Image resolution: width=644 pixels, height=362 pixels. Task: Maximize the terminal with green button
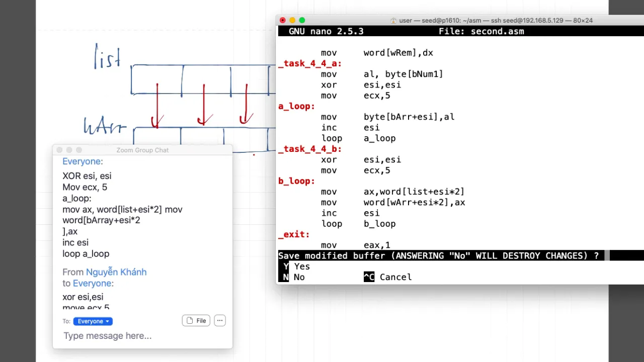tap(302, 20)
